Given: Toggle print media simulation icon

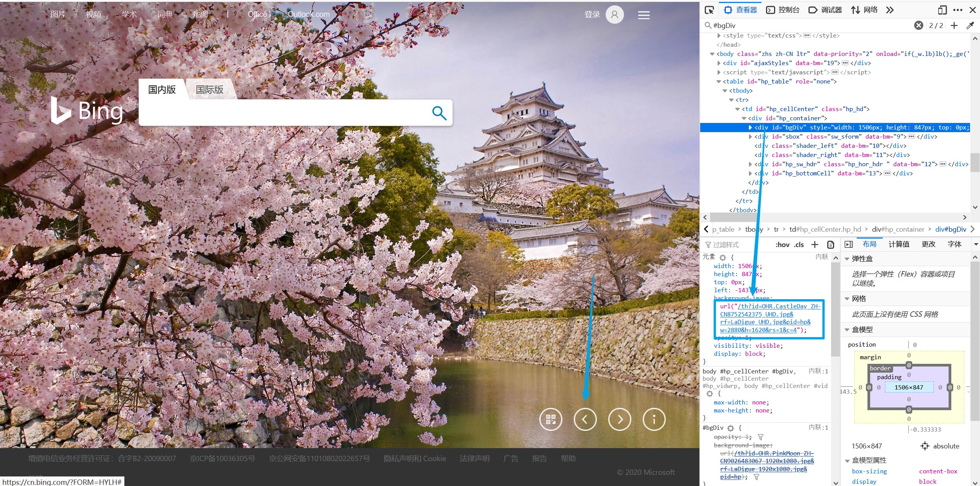Looking at the screenshot, I should [830, 245].
